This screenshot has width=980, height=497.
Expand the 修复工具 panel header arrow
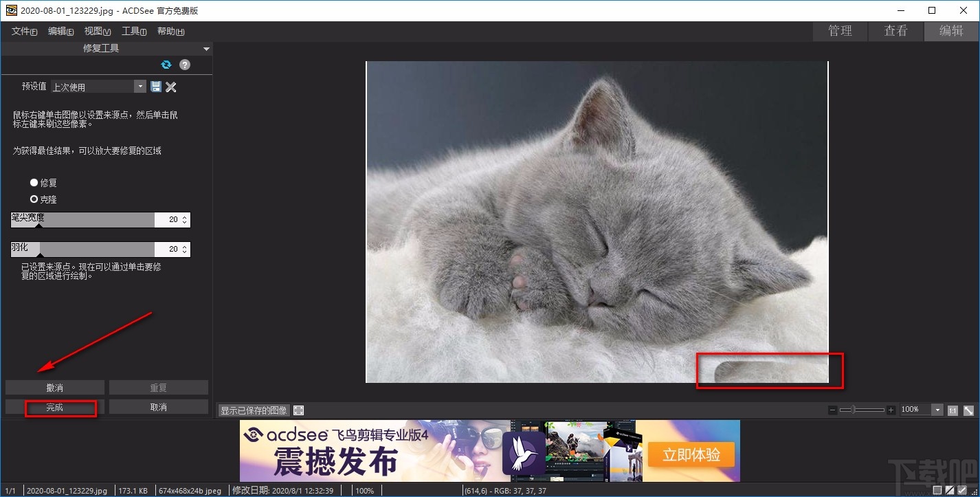click(x=206, y=49)
